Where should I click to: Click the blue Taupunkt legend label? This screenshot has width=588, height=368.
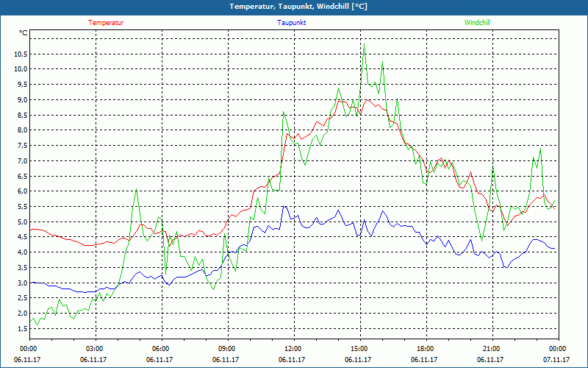291,23
